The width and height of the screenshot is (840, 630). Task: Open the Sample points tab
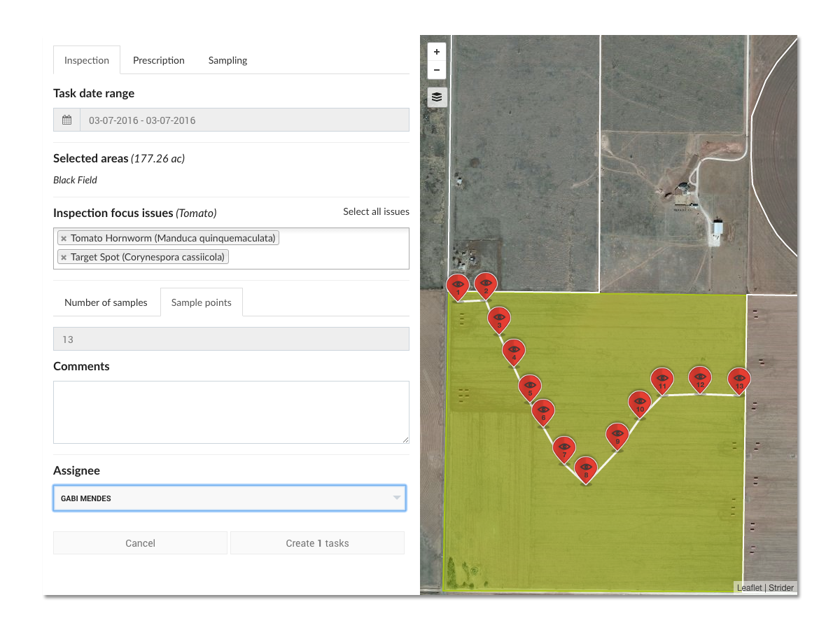(202, 302)
